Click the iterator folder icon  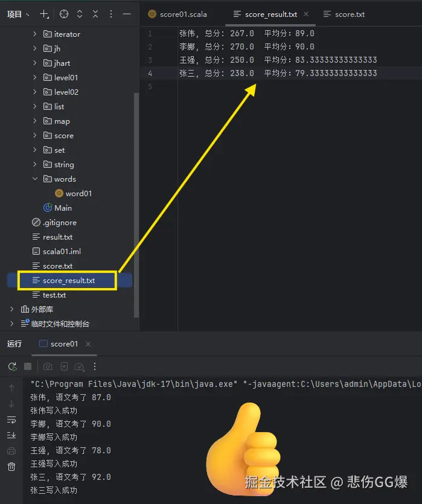pos(48,34)
